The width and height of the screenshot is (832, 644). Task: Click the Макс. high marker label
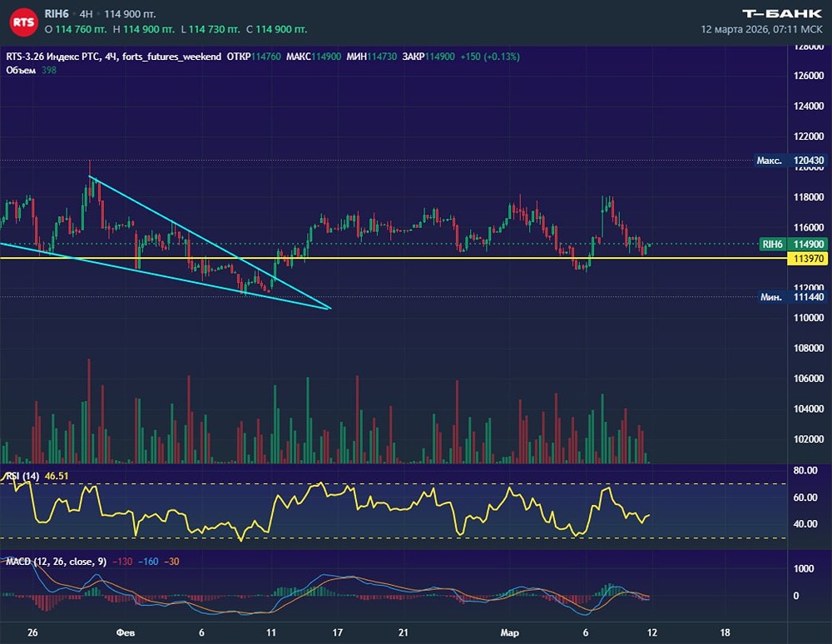(x=769, y=160)
